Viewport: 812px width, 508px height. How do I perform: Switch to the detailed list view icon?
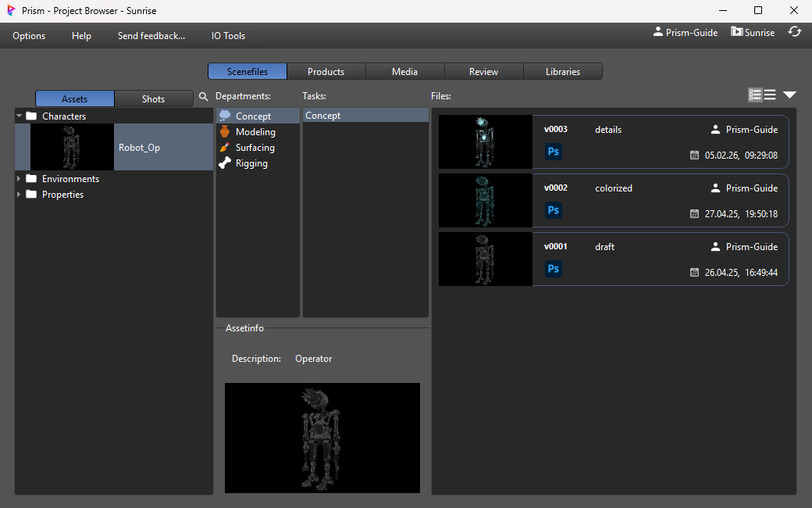pos(755,95)
